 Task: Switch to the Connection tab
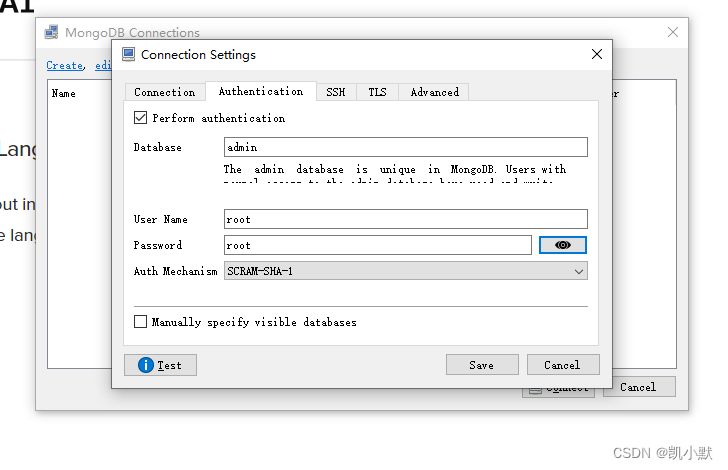[x=165, y=92]
